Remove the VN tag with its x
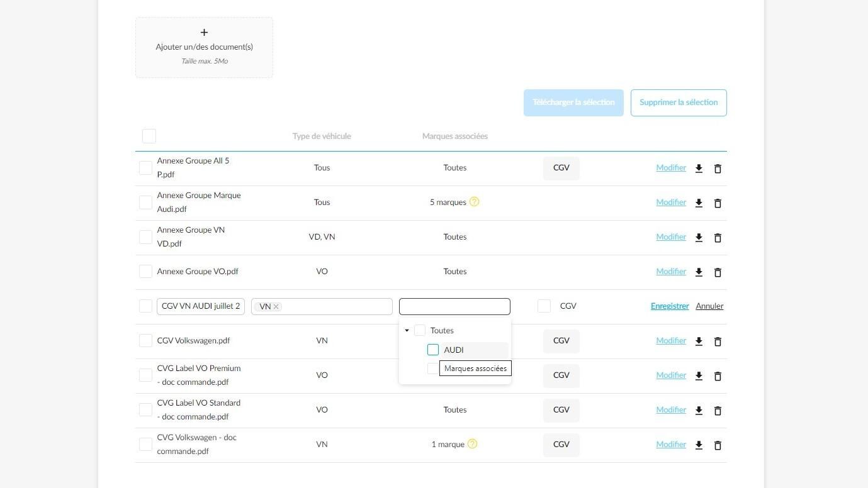The width and height of the screenshot is (868, 488). (276, 306)
